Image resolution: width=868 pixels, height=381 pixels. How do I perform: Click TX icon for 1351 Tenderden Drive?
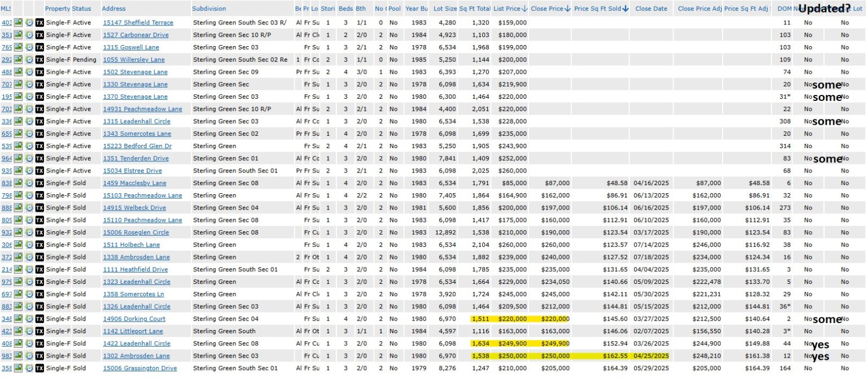pos(40,158)
